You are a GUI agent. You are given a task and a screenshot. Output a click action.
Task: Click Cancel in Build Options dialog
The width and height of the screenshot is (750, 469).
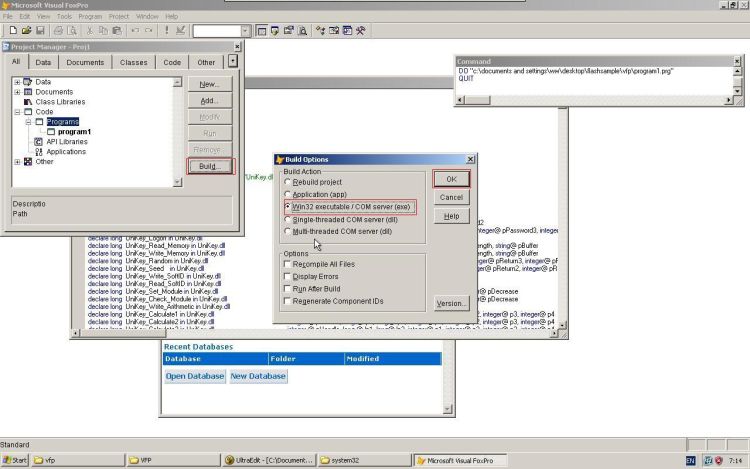[x=452, y=197]
